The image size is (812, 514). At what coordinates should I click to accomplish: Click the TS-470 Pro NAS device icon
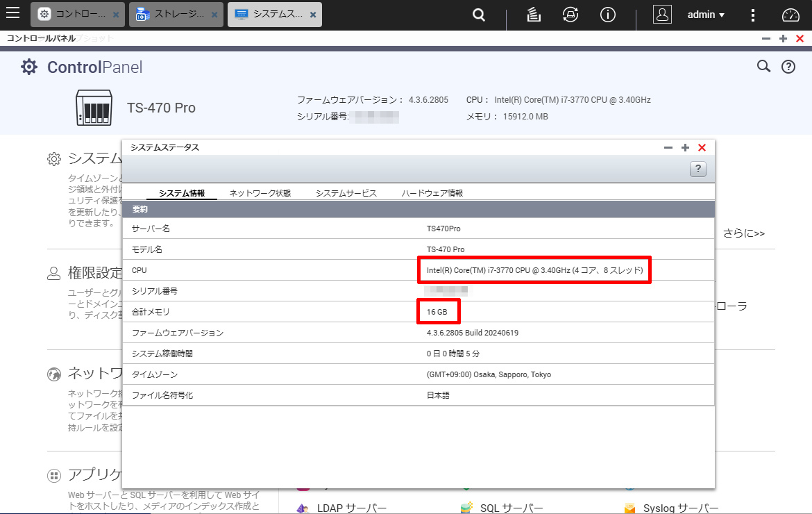94,108
